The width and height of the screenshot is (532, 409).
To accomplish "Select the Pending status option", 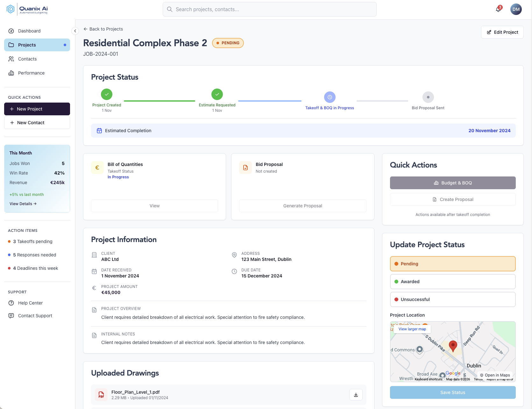I will click(x=452, y=264).
